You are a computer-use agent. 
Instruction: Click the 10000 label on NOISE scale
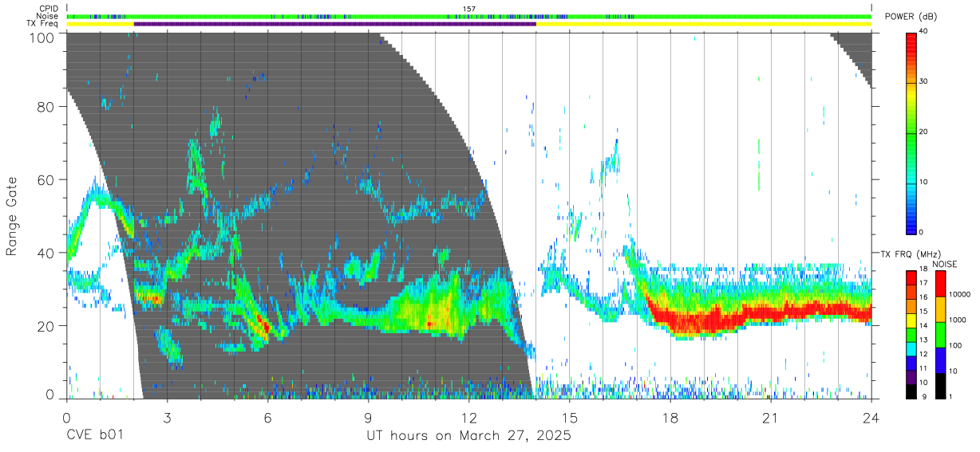[959, 294]
